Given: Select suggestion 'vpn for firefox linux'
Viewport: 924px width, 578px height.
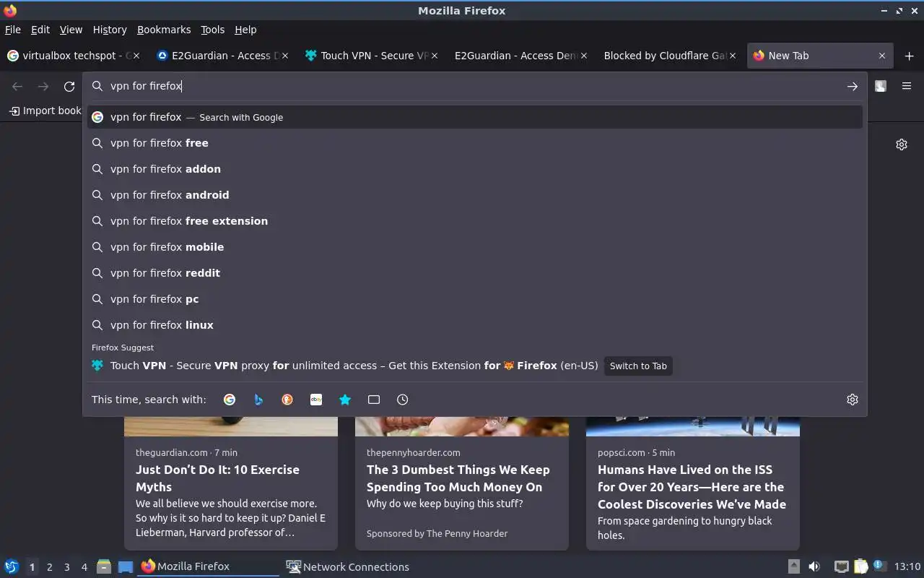Looking at the screenshot, I should click(x=475, y=325).
